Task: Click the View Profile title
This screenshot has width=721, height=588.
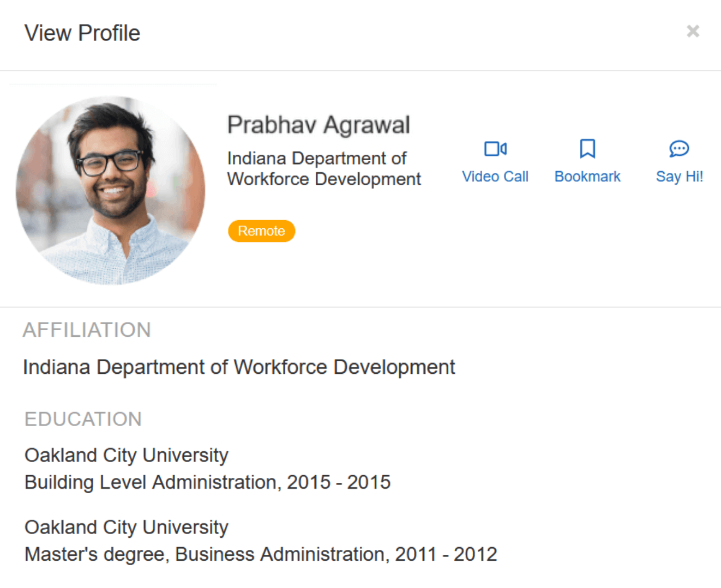Action: click(83, 33)
